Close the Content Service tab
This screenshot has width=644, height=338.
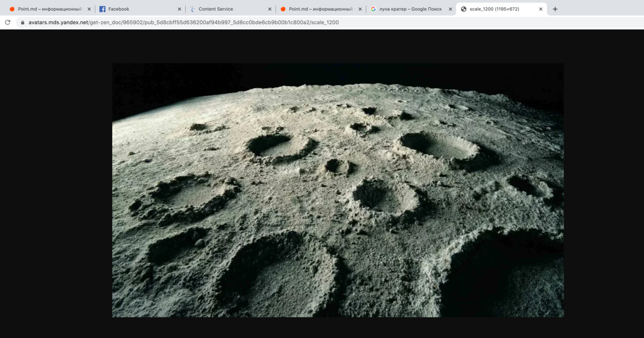point(270,9)
